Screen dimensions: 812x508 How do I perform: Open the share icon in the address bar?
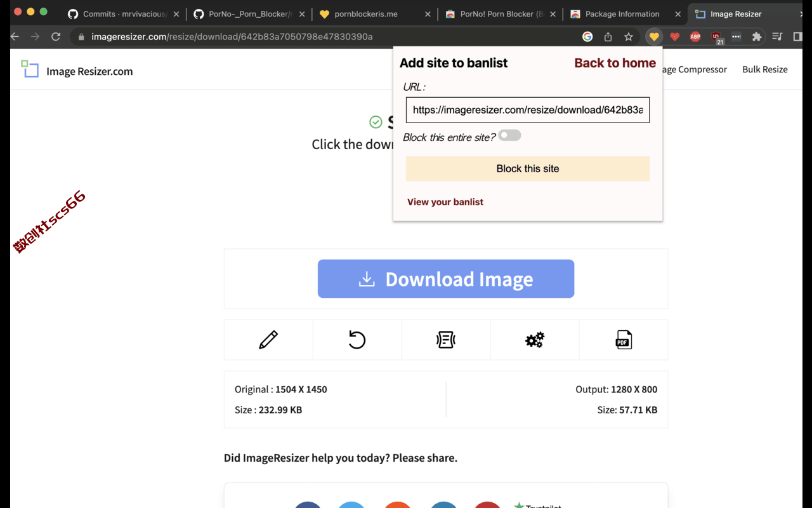point(608,37)
